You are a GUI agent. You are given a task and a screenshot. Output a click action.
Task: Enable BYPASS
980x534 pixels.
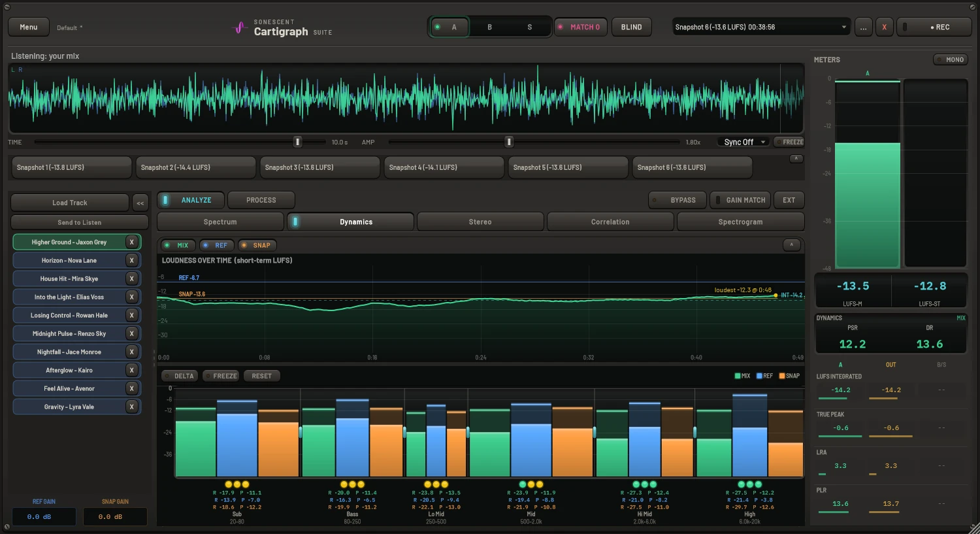point(677,200)
